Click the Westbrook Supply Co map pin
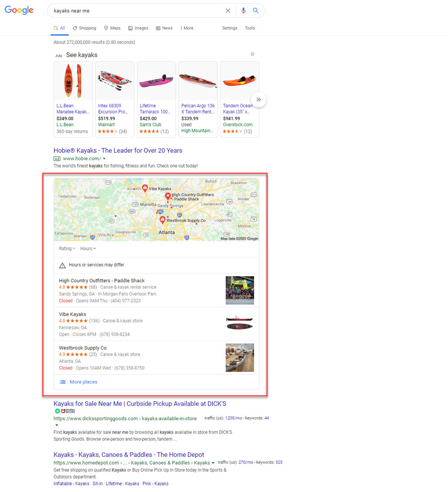This screenshot has height=492, width=448. click(162, 219)
